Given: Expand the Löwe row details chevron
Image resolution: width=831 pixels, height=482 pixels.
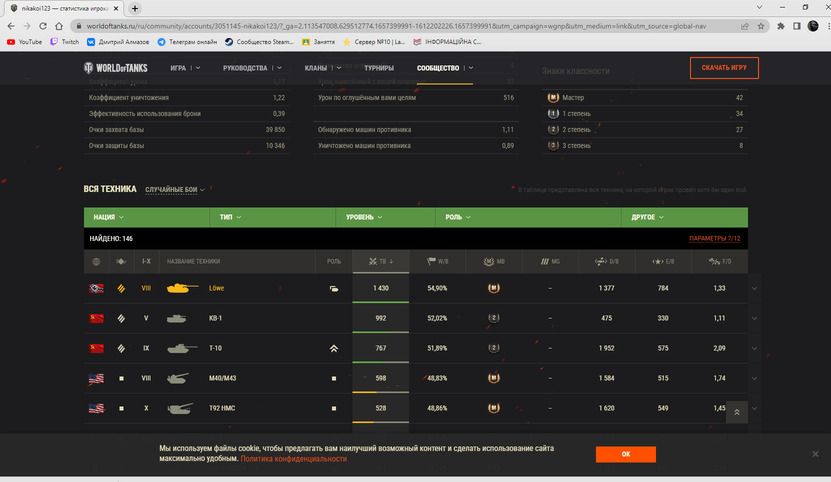Looking at the screenshot, I should (754, 288).
